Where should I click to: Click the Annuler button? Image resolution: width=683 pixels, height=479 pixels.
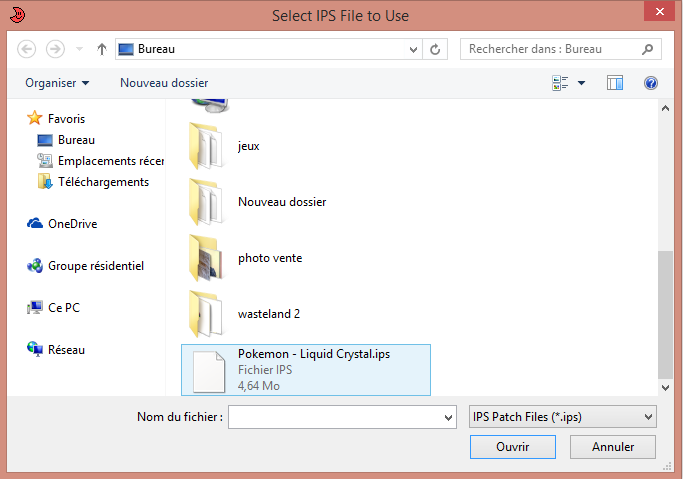612,447
